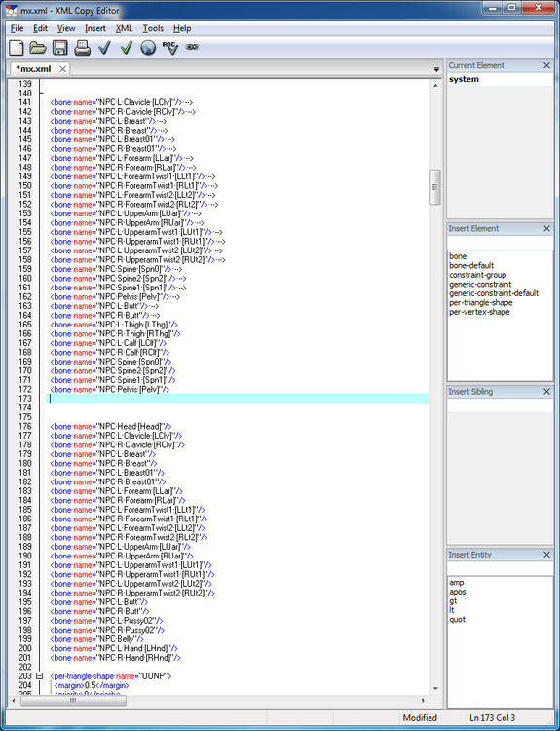The width and height of the screenshot is (560, 731).
Task: Insert 'constraint-group' element from list
Action: [x=477, y=275]
